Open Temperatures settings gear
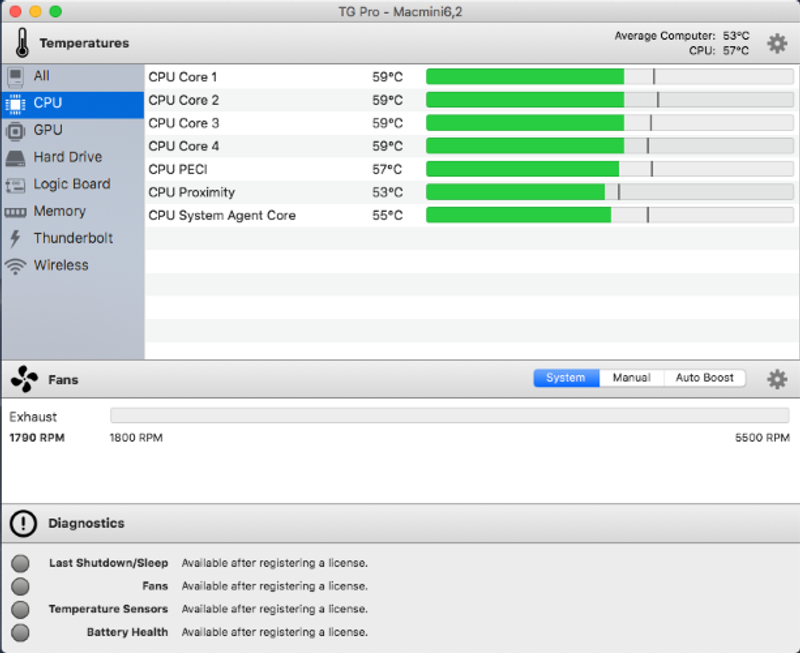The width and height of the screenshot is (800, 653). point(776,43)
